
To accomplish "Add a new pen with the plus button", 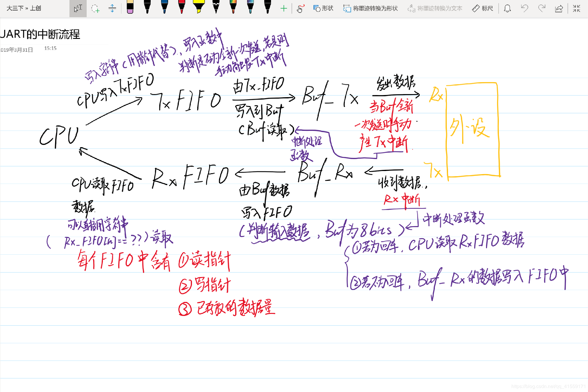I will click(283, 8).
